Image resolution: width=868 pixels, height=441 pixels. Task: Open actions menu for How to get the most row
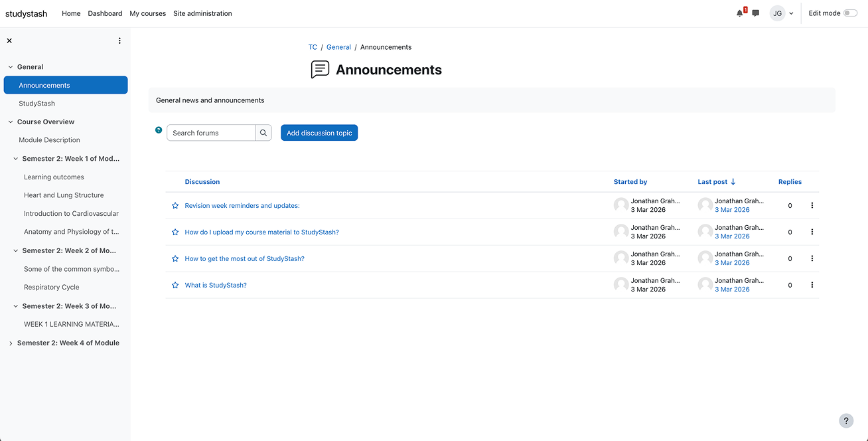(x=812, y=258)
